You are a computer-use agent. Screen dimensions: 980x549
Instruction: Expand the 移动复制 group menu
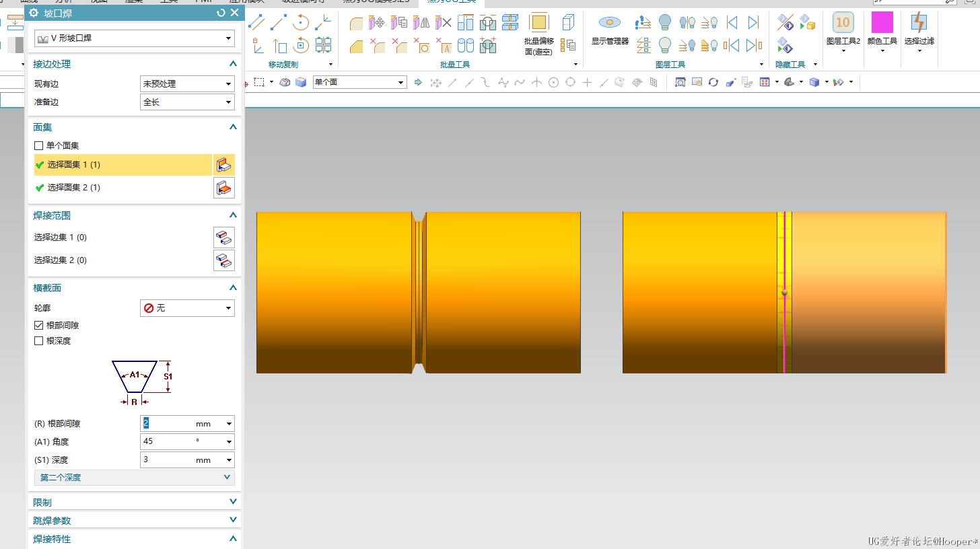point(332,65)
